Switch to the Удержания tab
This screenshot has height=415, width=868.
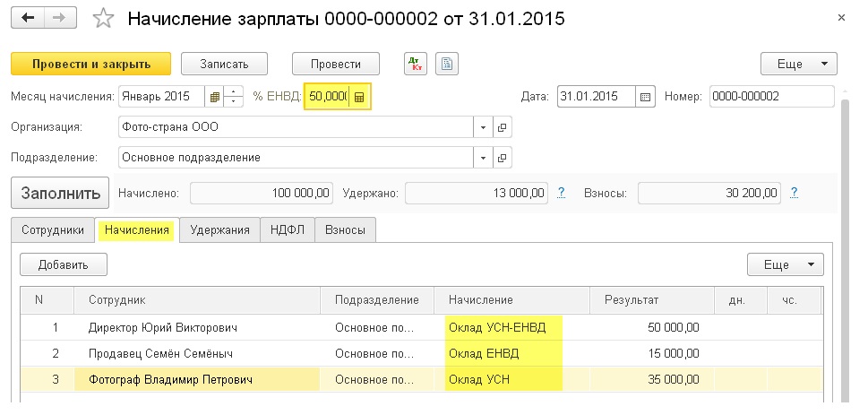click(219, 230)
